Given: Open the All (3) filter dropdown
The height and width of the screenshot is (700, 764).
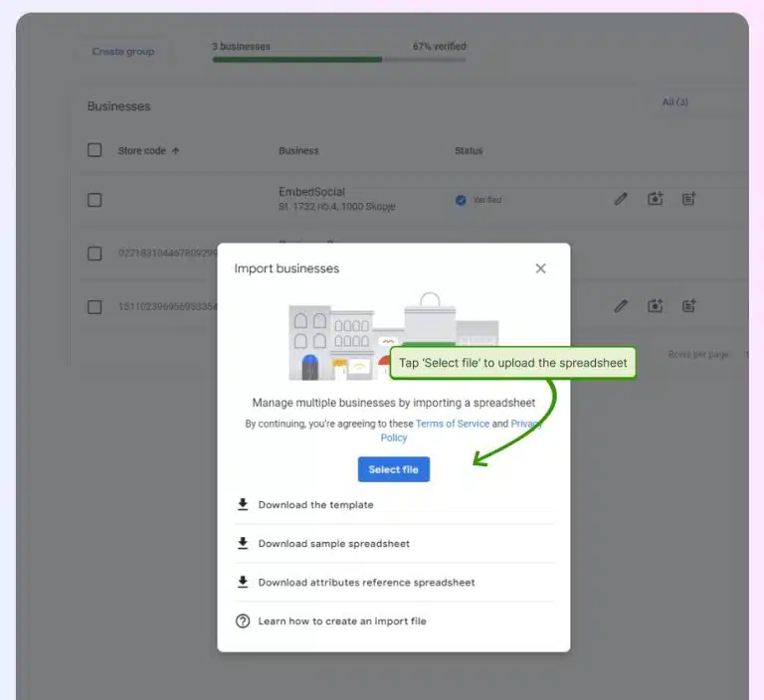Looking at the screenshot, I should [x=675, y=101].
